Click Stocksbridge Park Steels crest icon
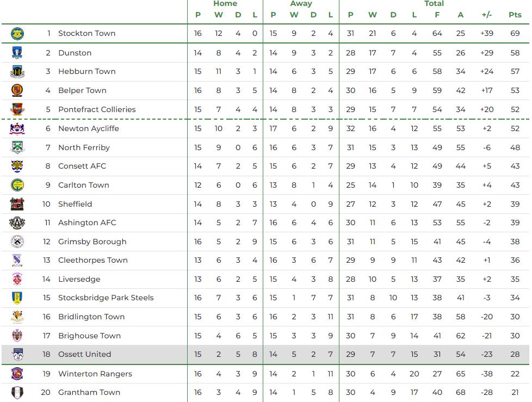 pyautogui.click(x=17, y=298)
